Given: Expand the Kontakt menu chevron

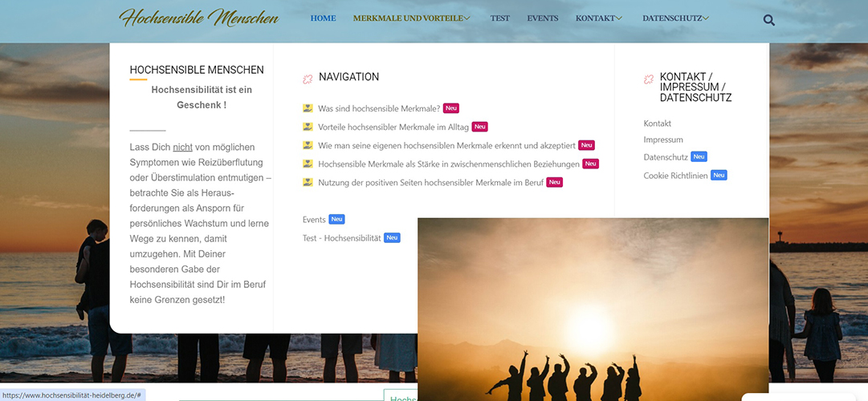Looking at the screenshot, I should (619, 18).
